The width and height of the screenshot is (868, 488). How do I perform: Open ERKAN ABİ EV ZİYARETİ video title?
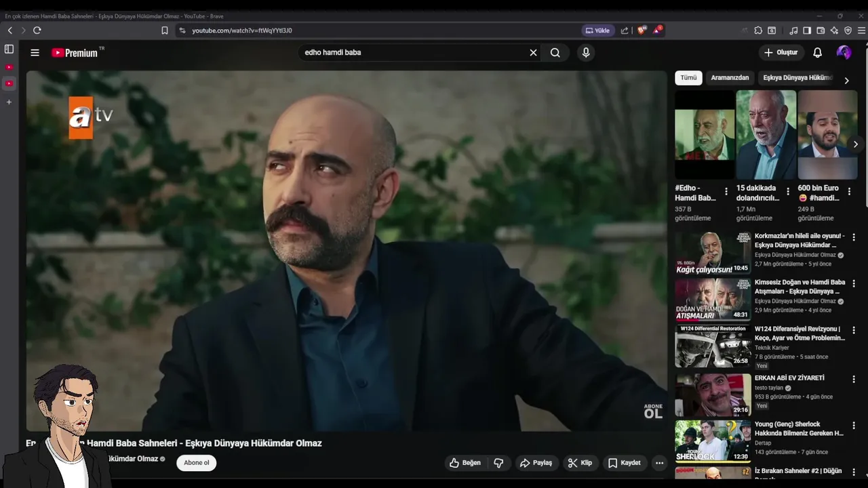(x=789, y=378)
